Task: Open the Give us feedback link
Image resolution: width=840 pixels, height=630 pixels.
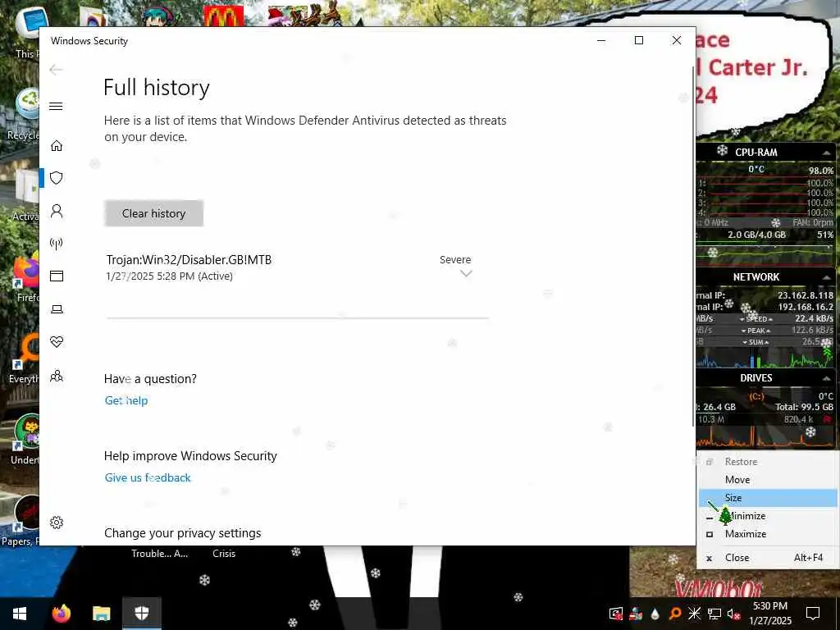Action: (x=148, y=477)
